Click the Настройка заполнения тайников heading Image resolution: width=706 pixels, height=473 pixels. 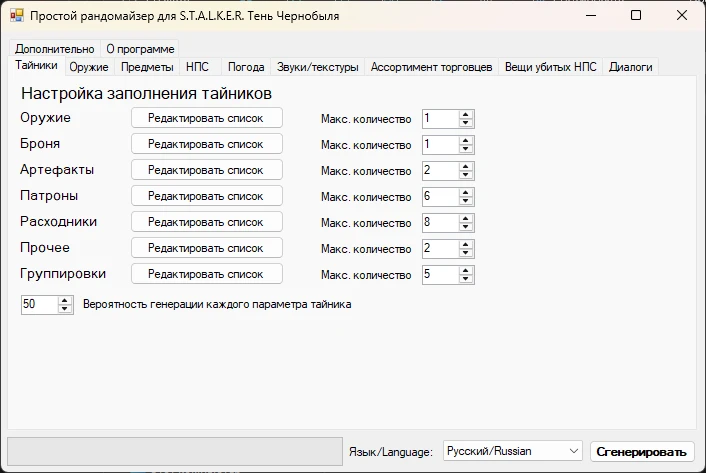(146, 94)
